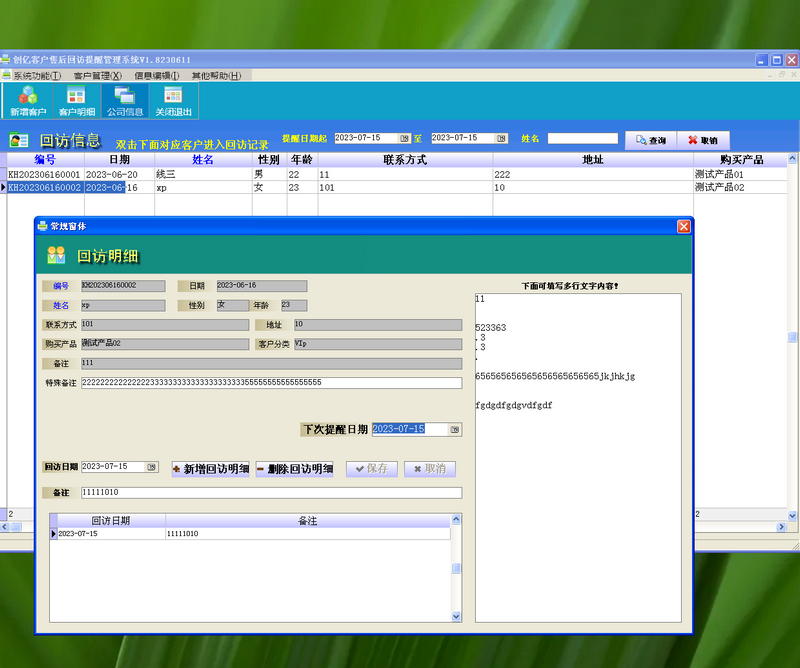
Task: Click main table horizontal scroll right arrow
Action: [x=781, y=527]
